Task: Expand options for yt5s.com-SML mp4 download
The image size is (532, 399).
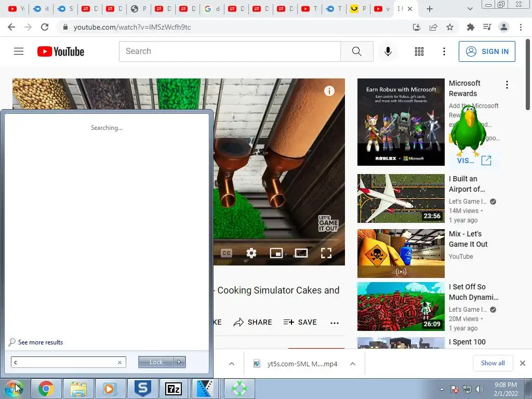Action: click(353, 364)
